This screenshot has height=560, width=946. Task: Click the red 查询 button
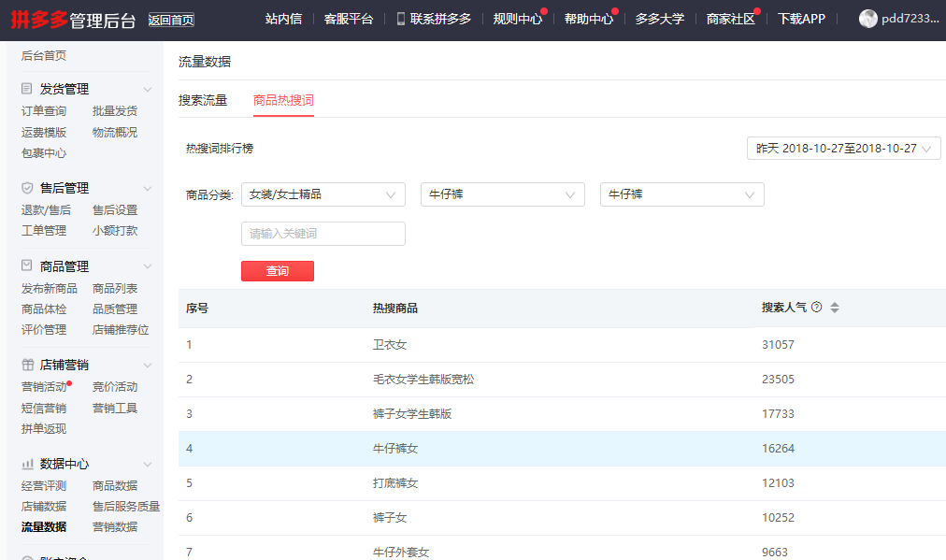[278, 271]
